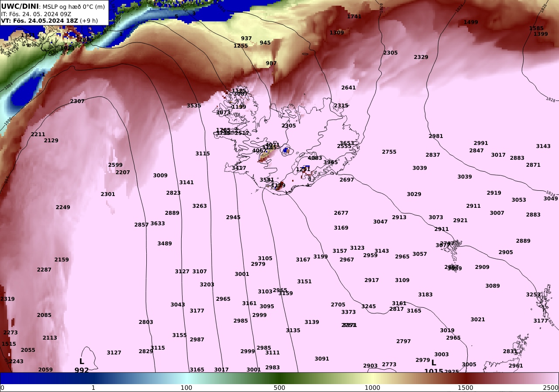Image resolution: width=559 pixels, height=392 pixels.
Task: Click the height value 2301
Action: [108, 194]
